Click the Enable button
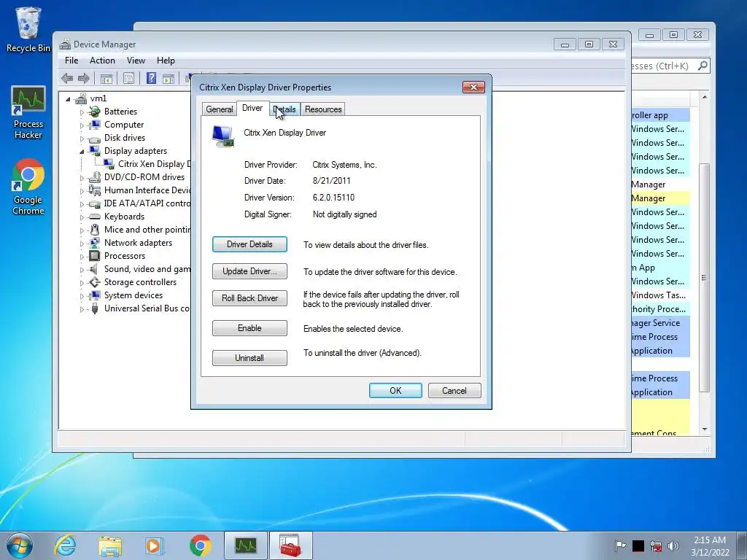 [249, 328]
